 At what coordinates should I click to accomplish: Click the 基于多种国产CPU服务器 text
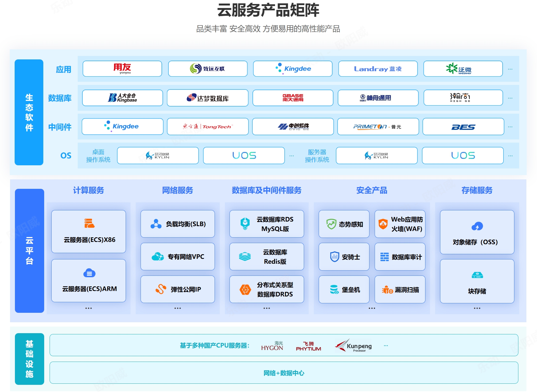click(215, 346)
